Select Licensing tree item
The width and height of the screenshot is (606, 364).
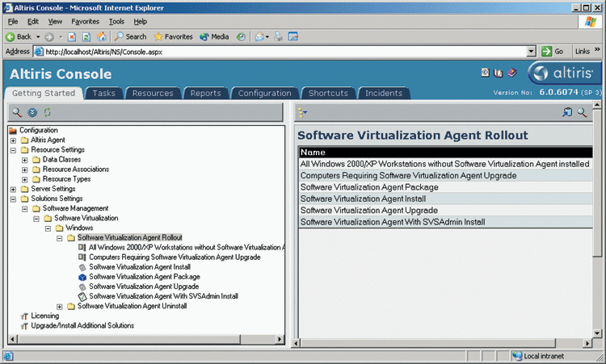44,316
